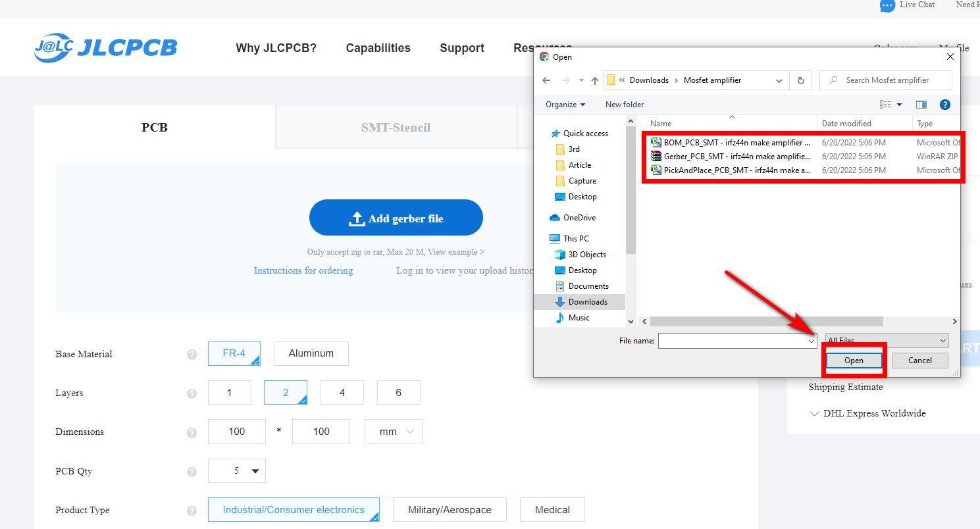Select the BOM_PCB_SMT Excel file
The image size is (980, 529).
[x=731, y=142]
